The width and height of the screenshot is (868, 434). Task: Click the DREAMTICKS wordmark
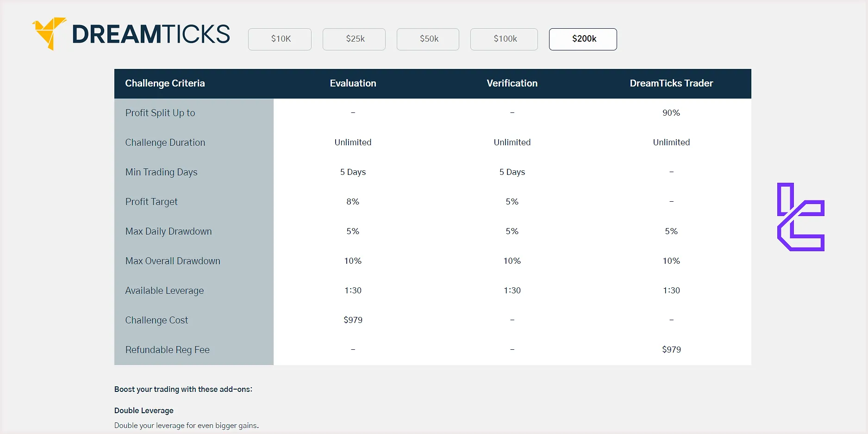click(151, 34)
